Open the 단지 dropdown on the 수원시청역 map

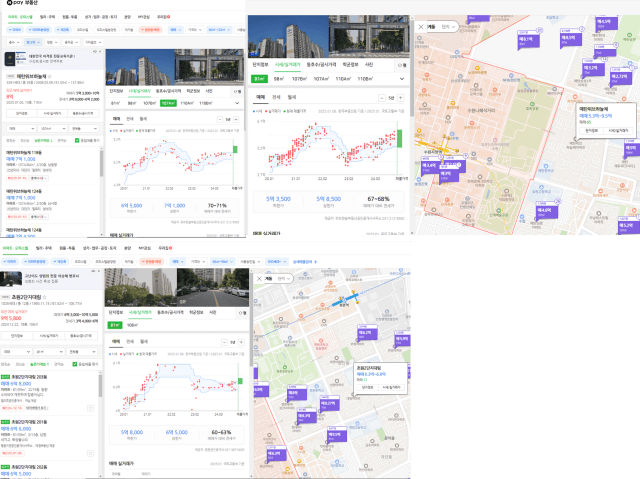[x=447, y=27]
